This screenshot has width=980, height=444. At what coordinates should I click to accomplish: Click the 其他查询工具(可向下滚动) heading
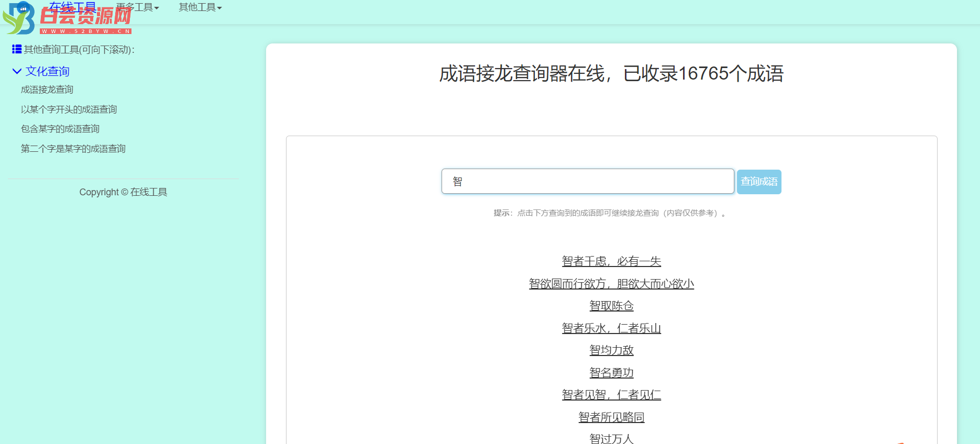(79, 50)
